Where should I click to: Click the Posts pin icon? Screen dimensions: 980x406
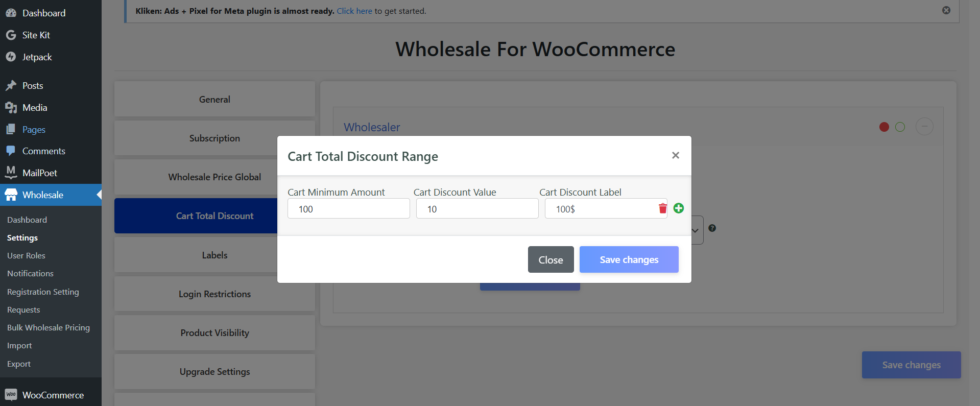(x=11, y=85)
